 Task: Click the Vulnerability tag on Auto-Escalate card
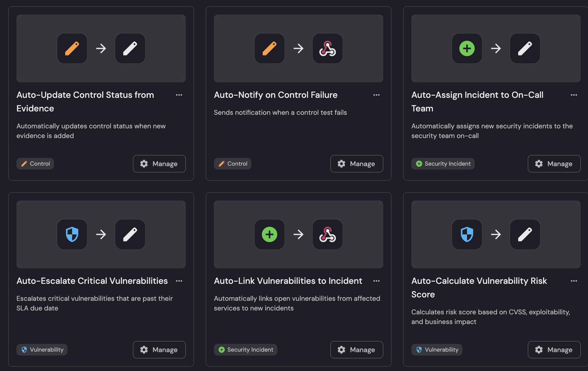pyautogui.click(x=42, y=349)
